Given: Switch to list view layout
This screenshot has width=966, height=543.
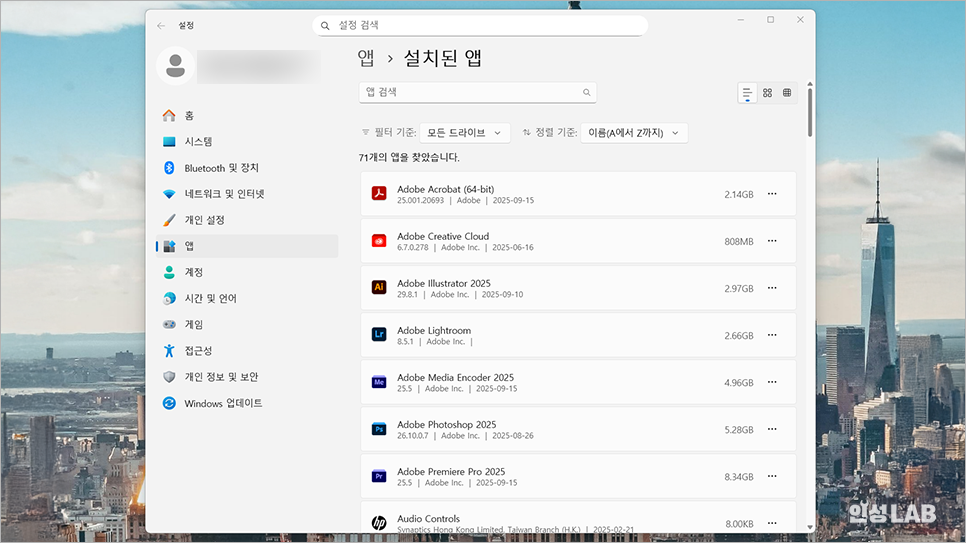Looking at the screenshot, I should (x=747, y=93).
